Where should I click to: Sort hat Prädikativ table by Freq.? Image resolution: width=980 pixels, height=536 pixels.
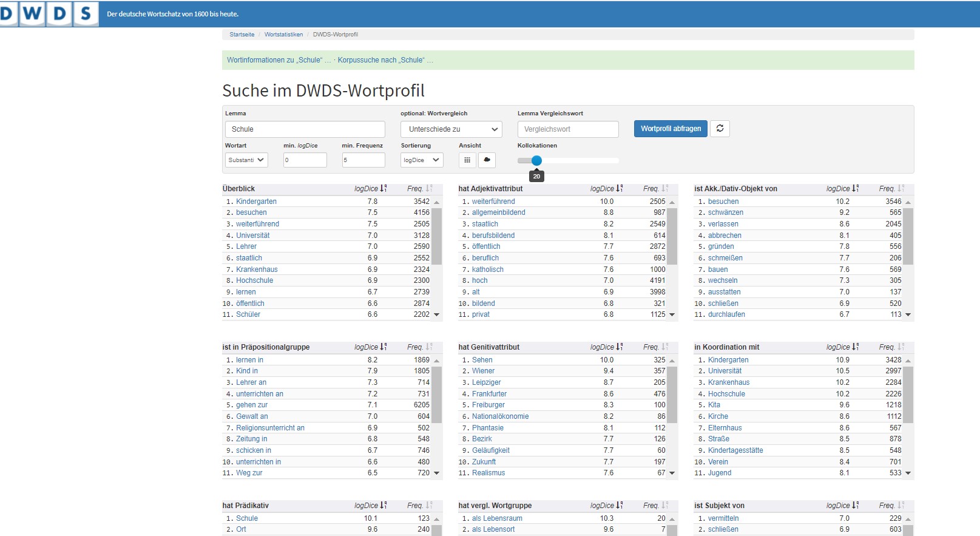click(x=420, y=506)
